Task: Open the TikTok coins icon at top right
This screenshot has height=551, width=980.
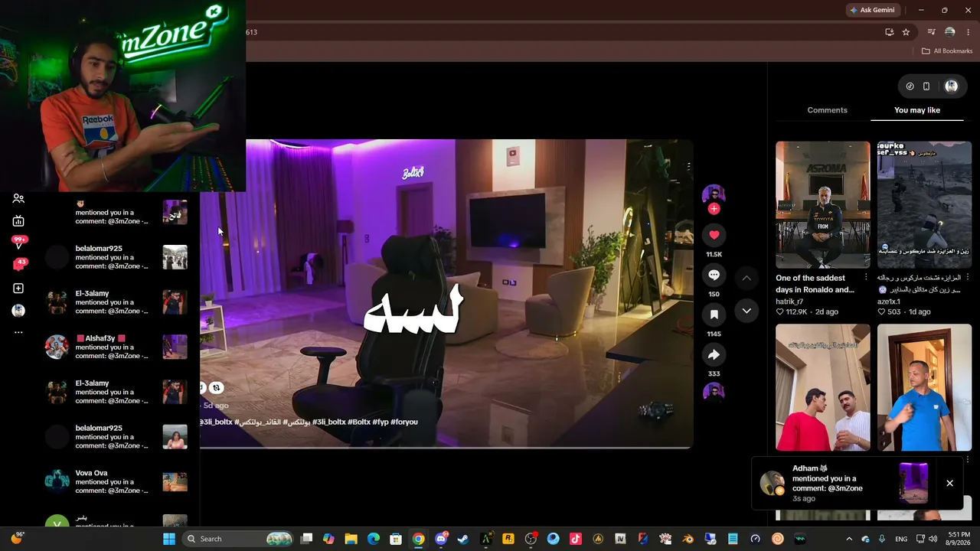Action: click(910, 86)
